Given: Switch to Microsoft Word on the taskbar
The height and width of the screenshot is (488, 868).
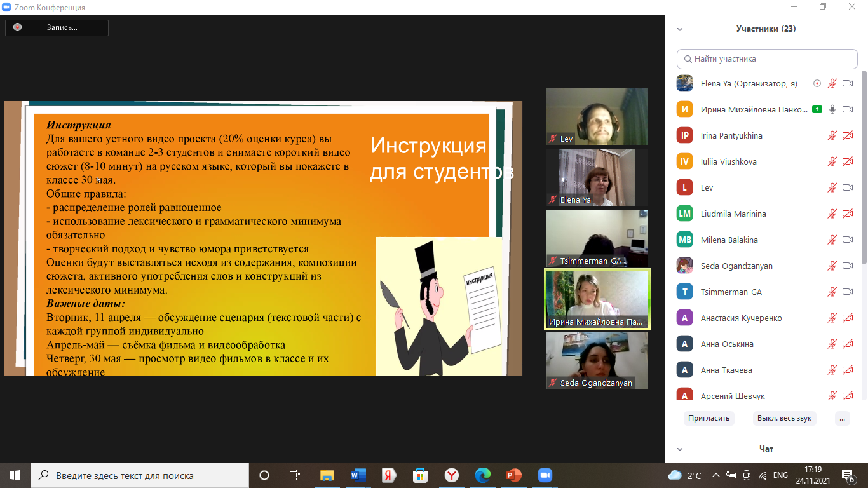Looking at the screenshot, I should click(x=358, y=475).
